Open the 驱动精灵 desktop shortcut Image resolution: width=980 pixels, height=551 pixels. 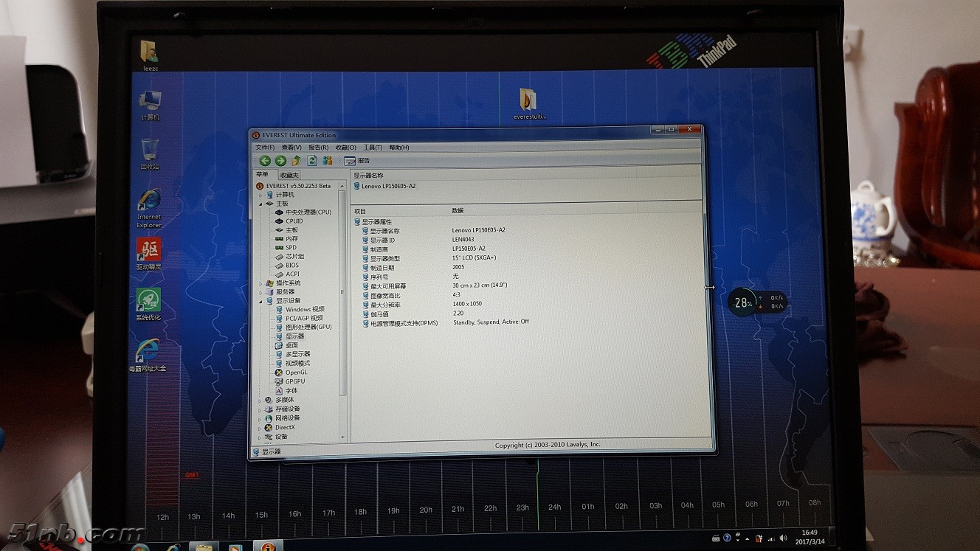(151, 250)
